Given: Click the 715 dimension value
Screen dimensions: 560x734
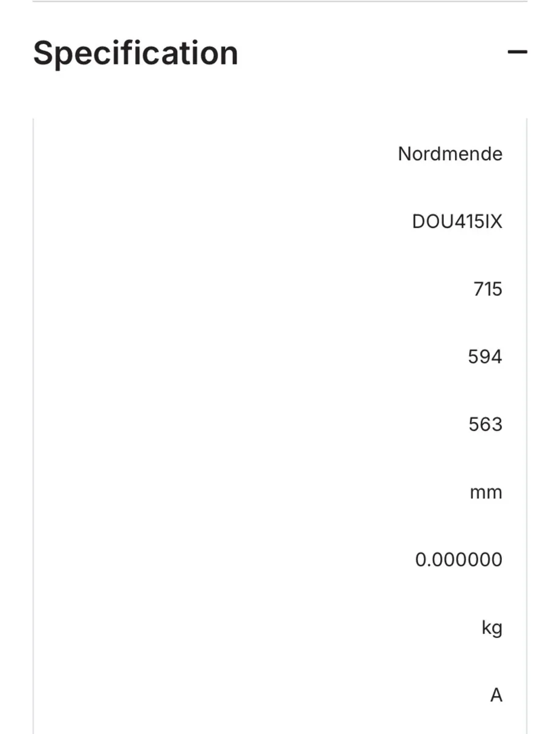Looking at the screenshot, I should 488,289.
